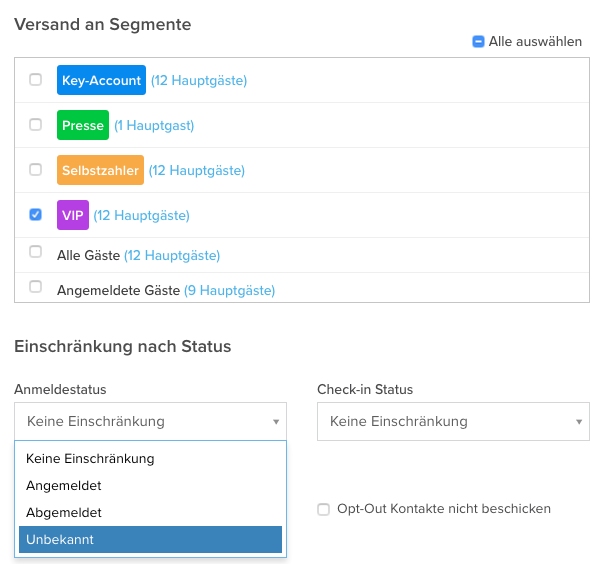The image size is (606, 564).
Task: Open the 12 Hauptgäste link beside VIP
Action: click(x=142, y=215)
